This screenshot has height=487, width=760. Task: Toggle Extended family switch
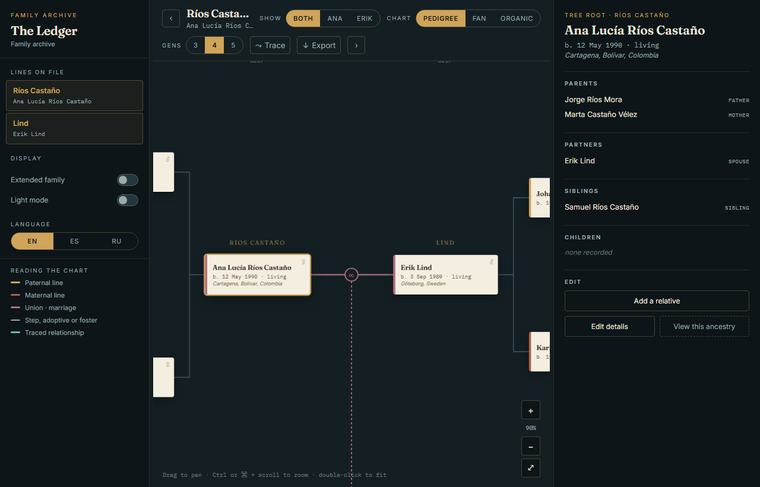point(127,180)
